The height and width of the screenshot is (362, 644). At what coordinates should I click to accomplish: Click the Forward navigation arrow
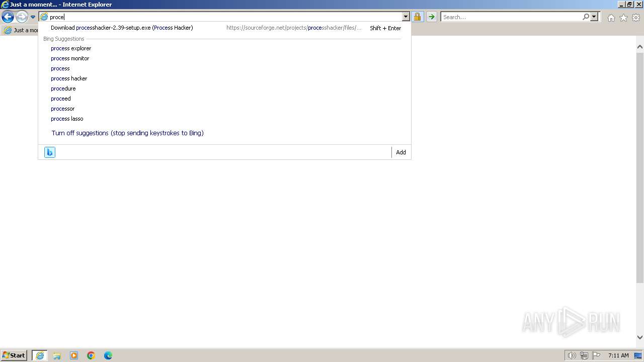coord(22,17)
